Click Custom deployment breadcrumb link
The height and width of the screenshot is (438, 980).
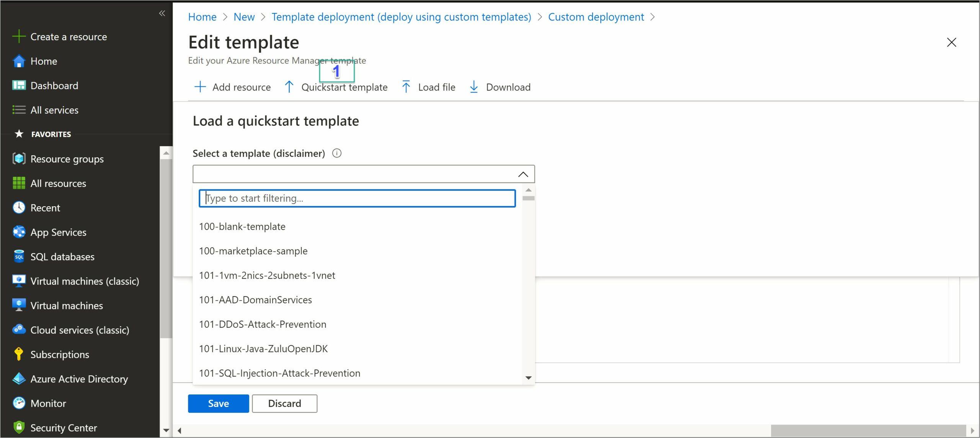[596, 17]
